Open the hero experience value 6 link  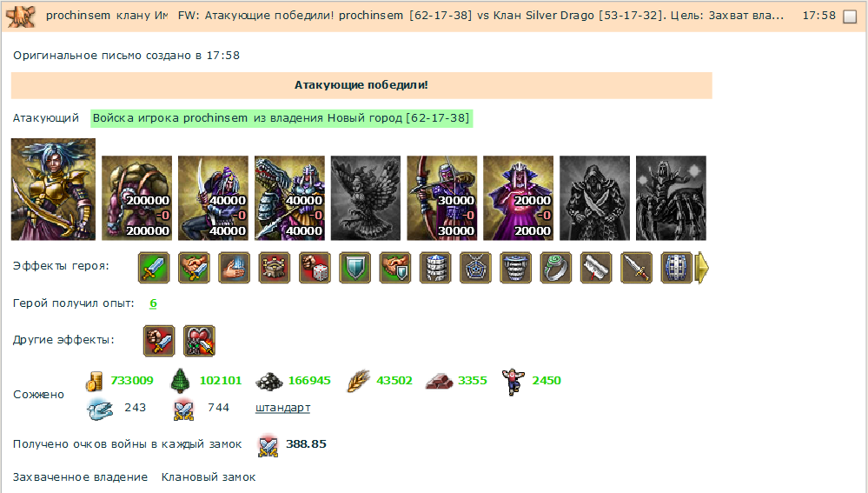pyautogui.click(x=153, y=303)
